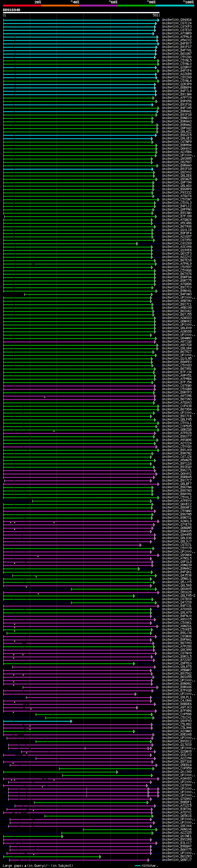Click the cyan ~100% identity legend bar

[x=175, y=6]
